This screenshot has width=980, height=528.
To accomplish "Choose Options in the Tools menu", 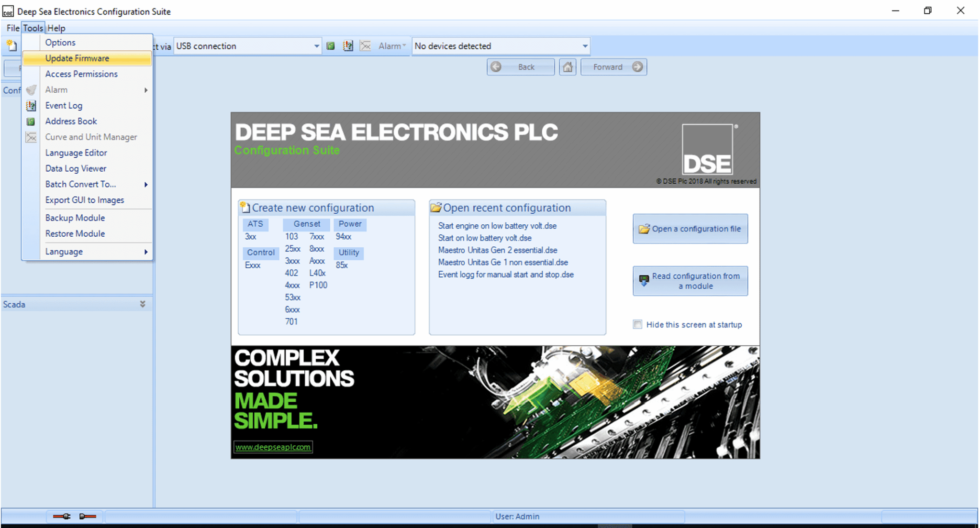I will 87,43.
